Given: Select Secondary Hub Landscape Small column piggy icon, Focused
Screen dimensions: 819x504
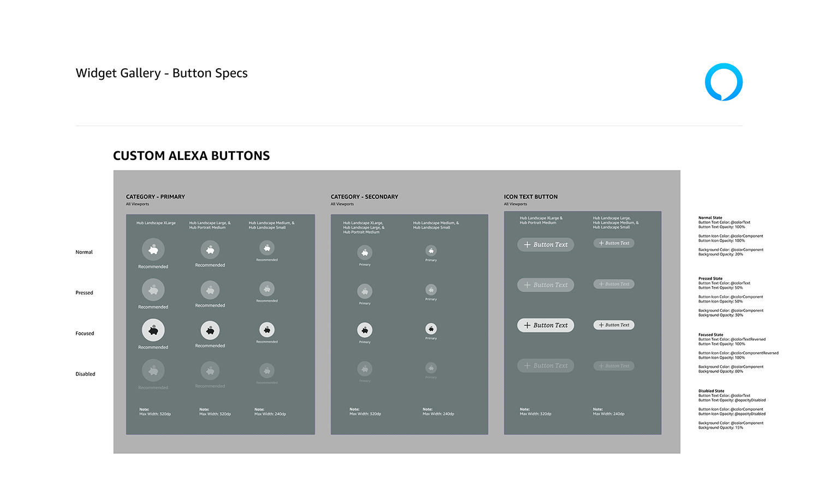Looking at the screenshot, I should pos(431,329).
